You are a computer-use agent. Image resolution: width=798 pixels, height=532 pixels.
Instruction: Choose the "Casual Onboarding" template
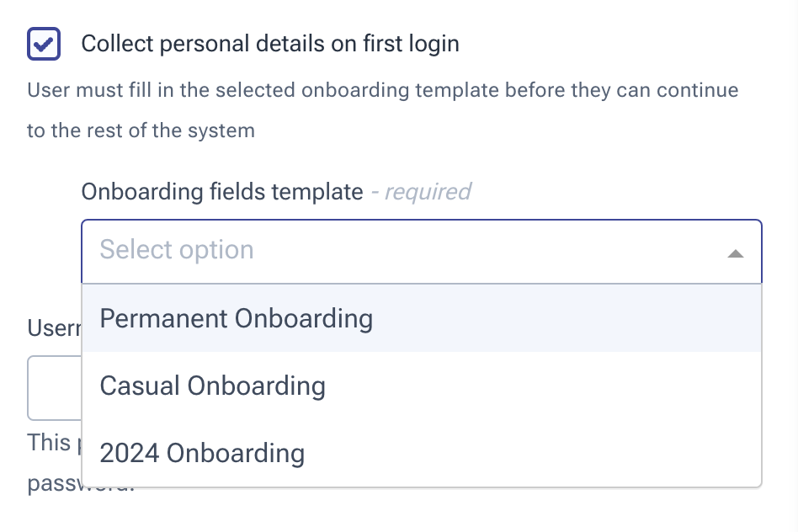tap(211, 386)
